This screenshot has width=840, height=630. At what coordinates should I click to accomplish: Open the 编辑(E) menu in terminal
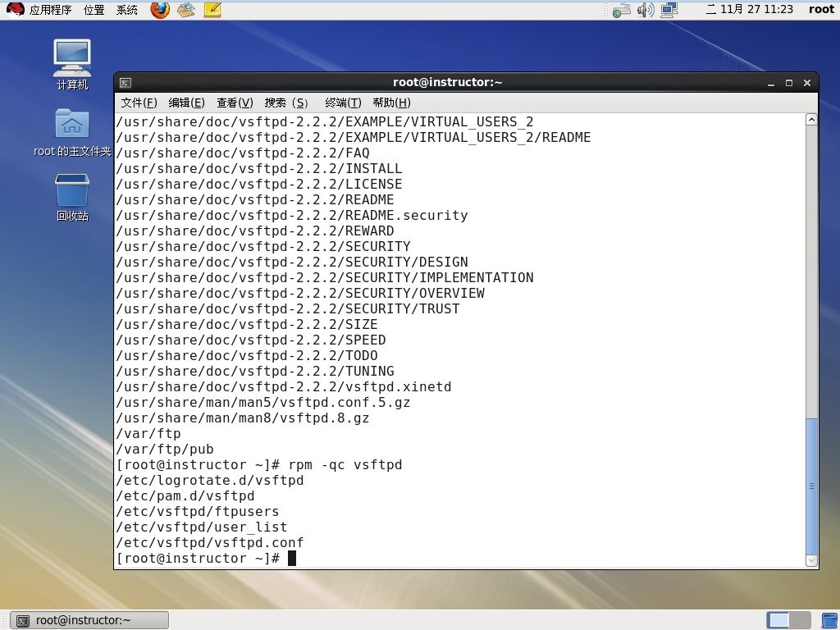pos(186,103)
